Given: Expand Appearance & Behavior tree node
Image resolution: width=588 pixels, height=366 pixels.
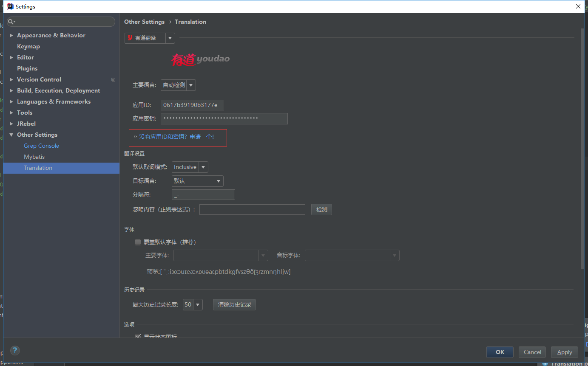Looking at the screenshot, I should click(x=11, y=35).
